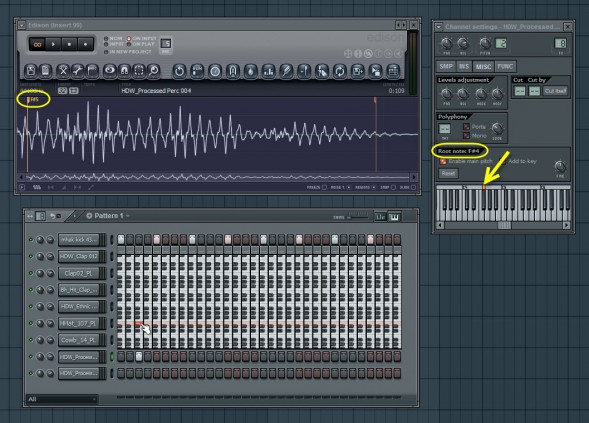This screenshot has width=589, height=423.
Task: Open the eye view icon in Edison
Action: pyautogui.click(x=110, y=71)
